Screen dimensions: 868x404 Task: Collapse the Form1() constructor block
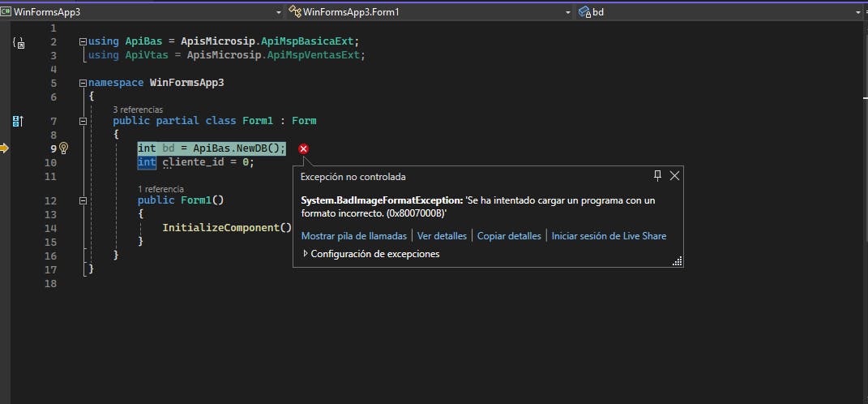83,200
